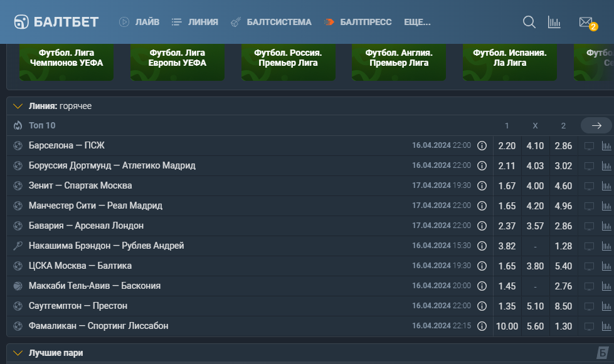Open broadcast monitor for Фамаликан — Спортинг Лиссабон
614x364 pixels.
[x=589, y=326]
